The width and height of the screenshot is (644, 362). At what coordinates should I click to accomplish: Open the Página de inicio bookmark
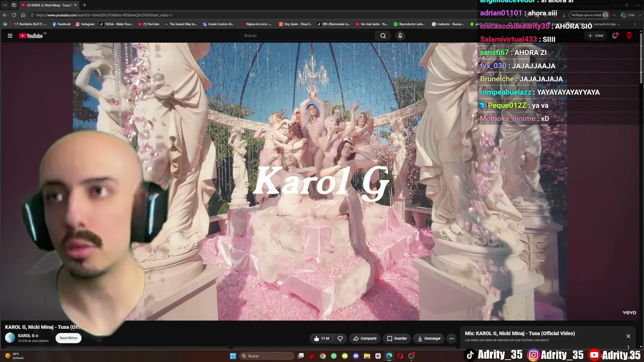click(x=257, y=24)
